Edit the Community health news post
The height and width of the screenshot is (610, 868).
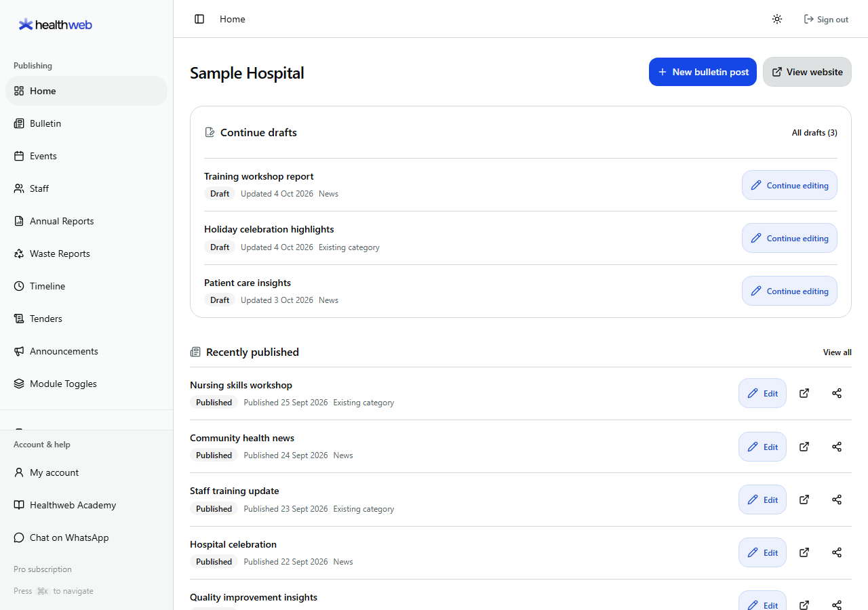click(762, 447)
